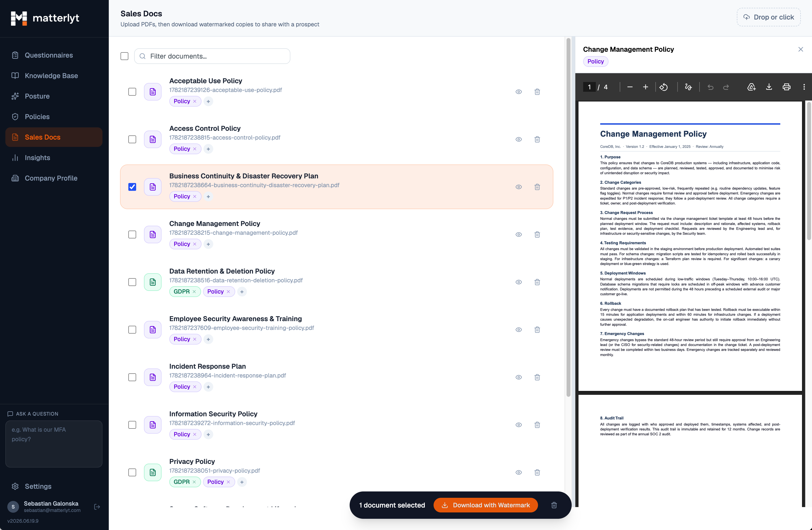Log out using the sign-out icon
The image size is (812, 530).
pos(97,507)
